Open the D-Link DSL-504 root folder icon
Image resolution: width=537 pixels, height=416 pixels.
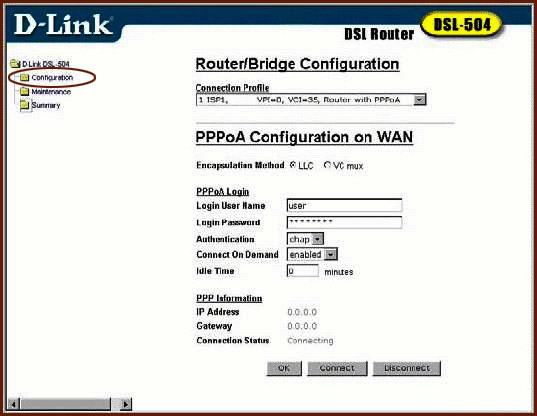point(15,64)
